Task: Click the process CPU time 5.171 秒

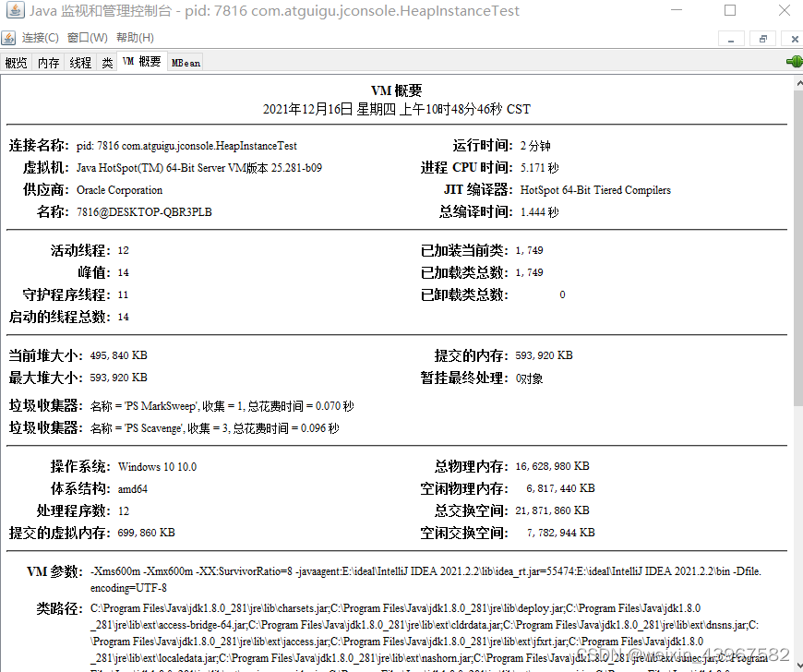Action: tap(539, 168)
